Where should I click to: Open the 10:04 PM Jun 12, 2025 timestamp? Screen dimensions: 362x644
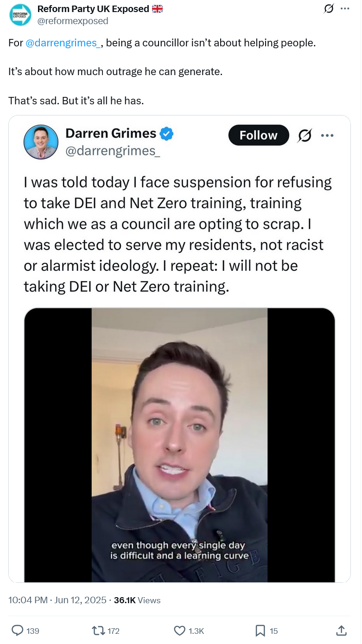[57, 600]
